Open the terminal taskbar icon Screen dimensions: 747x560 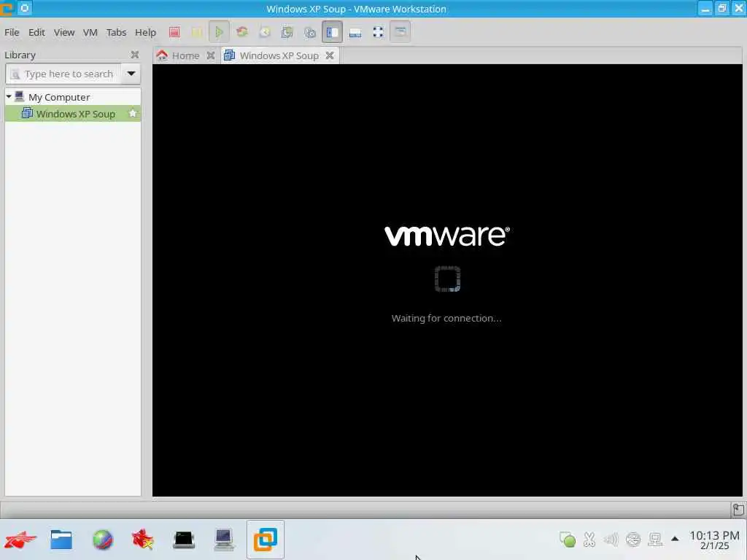point(184,540)
